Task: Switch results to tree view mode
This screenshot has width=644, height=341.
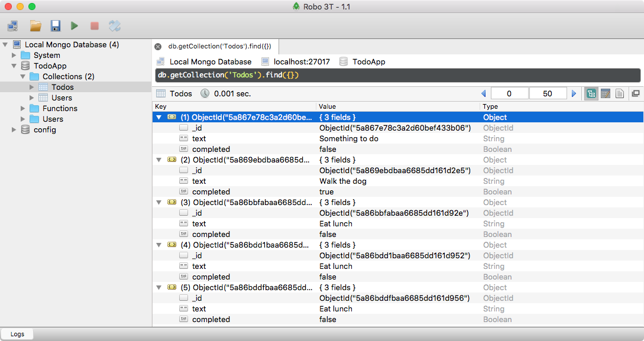Action: tap(591, 93)
